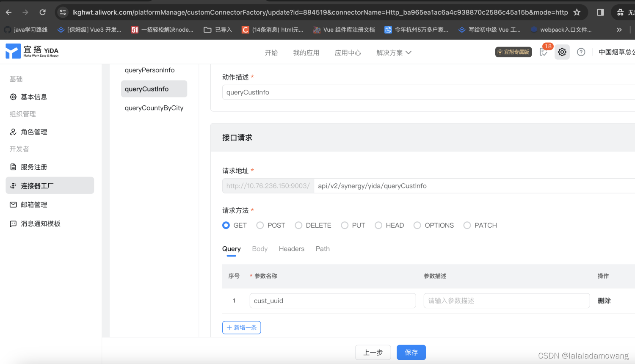This screenshot has height=364, width=635.
Task: Open 消息通知模板 in the sidebar
Action: click(x=50, y=223)
